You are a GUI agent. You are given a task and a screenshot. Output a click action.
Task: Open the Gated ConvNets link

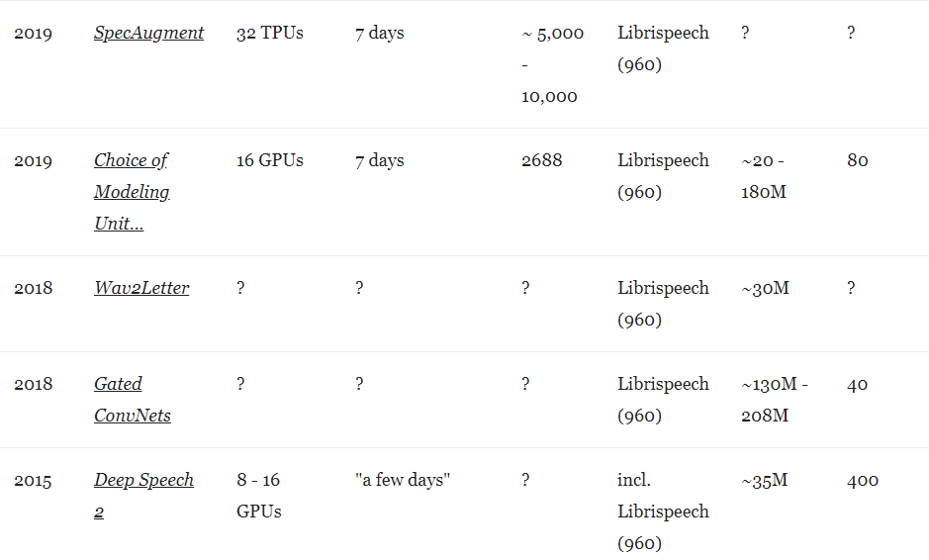pos(133,400)
